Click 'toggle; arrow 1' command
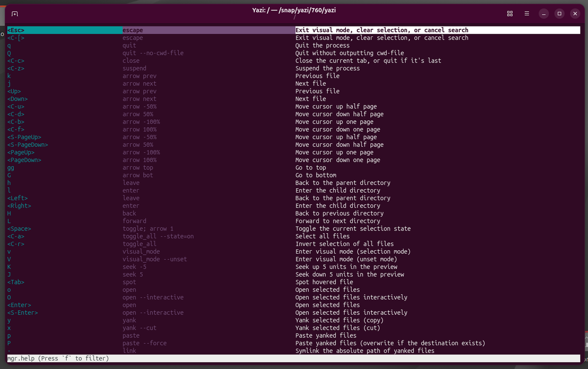Image resolution: width=588 pixels, height=369 pixels. pyautogui.click(x=148, y=228)
